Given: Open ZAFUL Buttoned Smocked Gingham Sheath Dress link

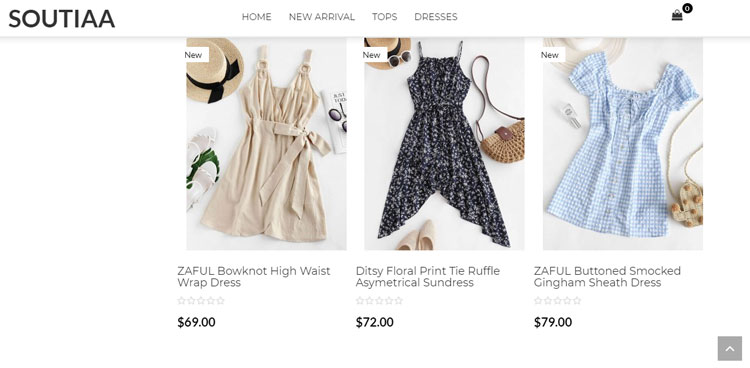Looking at the screenshot, I should click(607, 277).
